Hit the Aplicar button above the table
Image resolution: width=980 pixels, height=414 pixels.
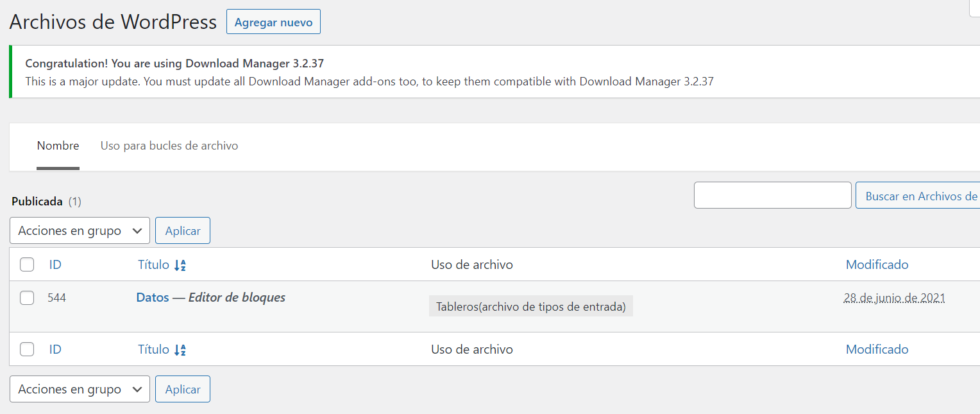coord(183,231)
